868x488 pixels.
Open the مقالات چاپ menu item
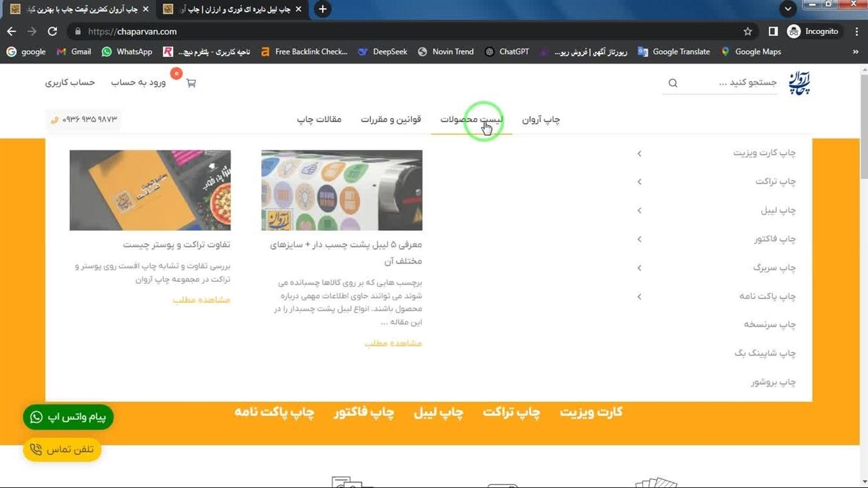[319, 119]
